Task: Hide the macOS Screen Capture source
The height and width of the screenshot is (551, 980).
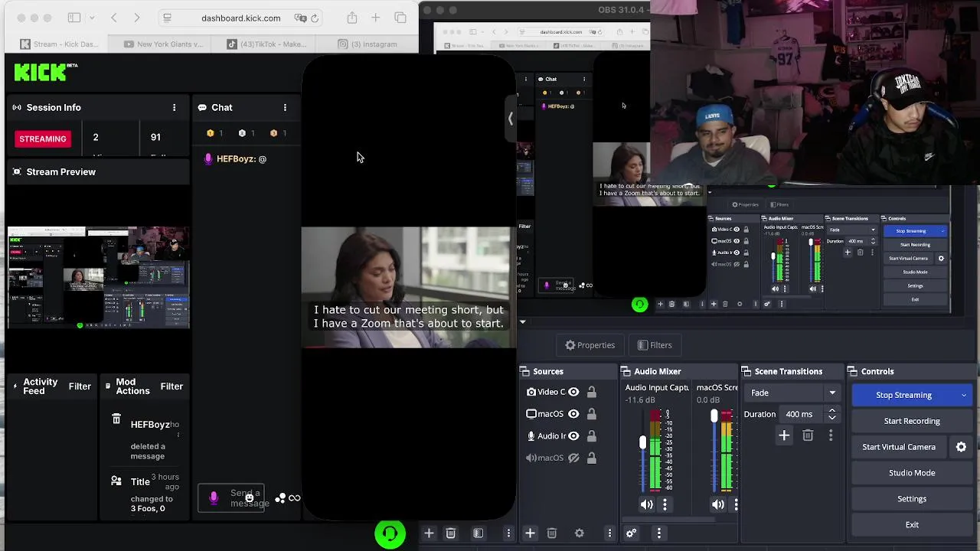Action: [x=573, y=414]
